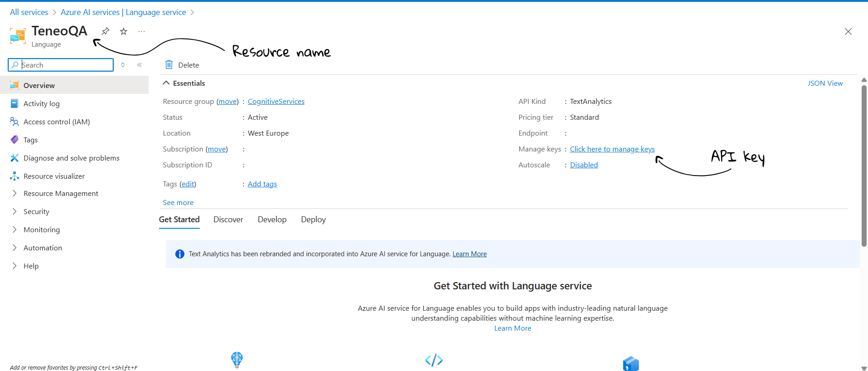Open Resource visualizer
Image resolution: width=868 pixels, height=371 pixels.
(54, 176)
